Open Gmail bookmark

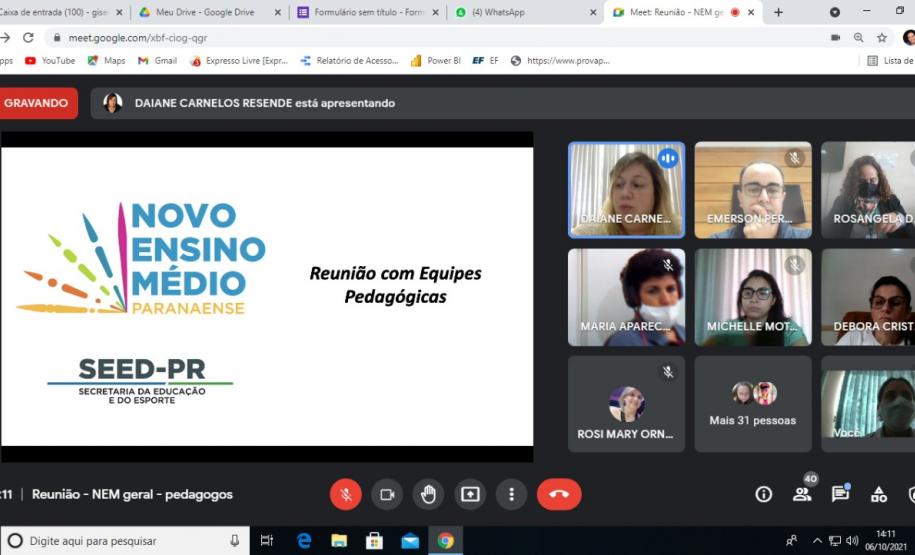point(158,61)
